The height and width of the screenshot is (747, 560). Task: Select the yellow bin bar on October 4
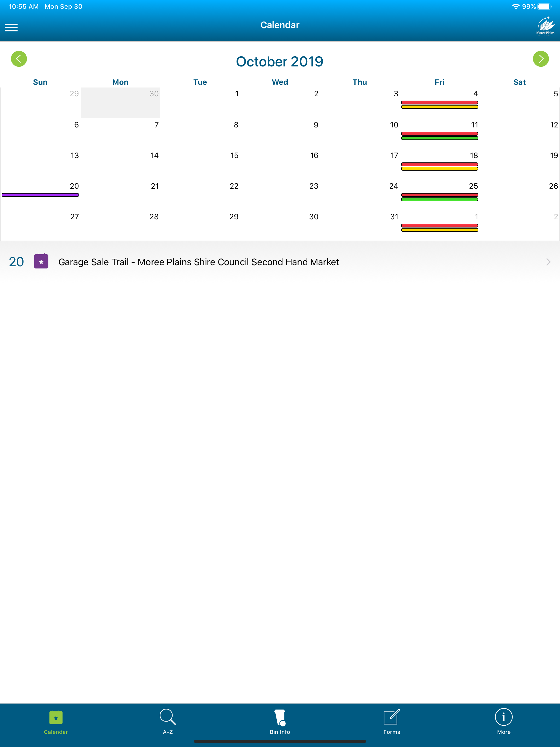(439, 107)
